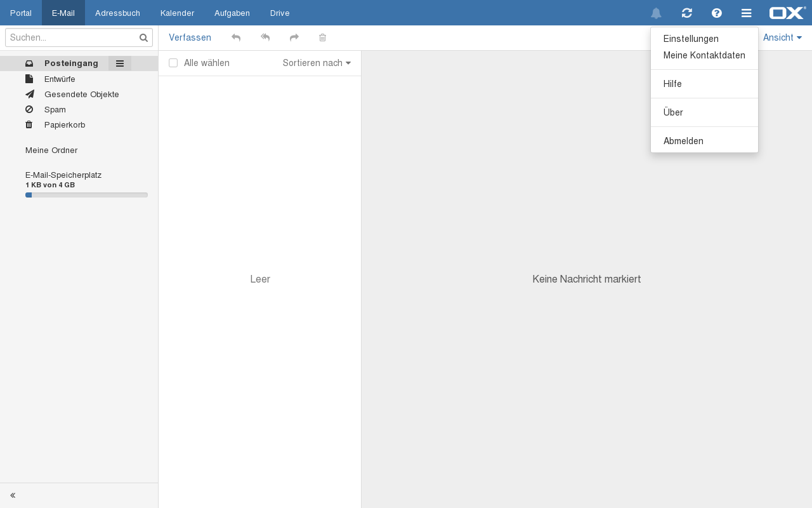Switch to the Kalender tab
Image resolution: width=812 pixels, height=508 pixels.
point(177,13)
